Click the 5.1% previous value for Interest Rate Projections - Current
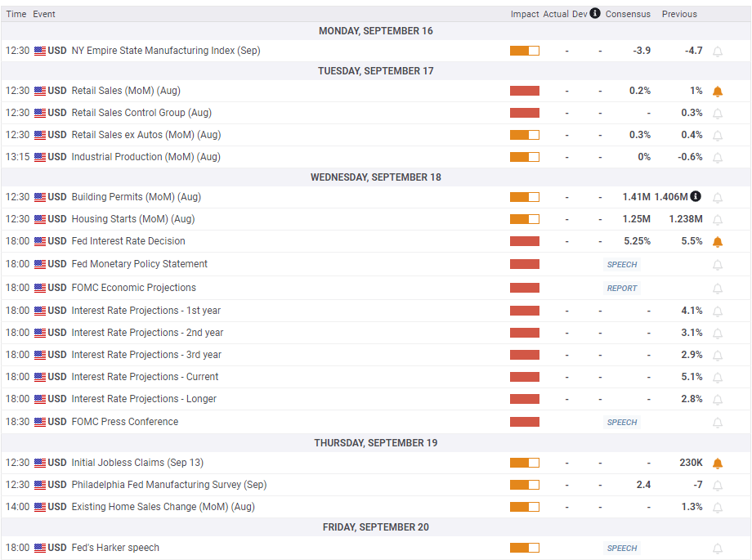The height and width of the screenshot is (560, 752). point(692,377)
